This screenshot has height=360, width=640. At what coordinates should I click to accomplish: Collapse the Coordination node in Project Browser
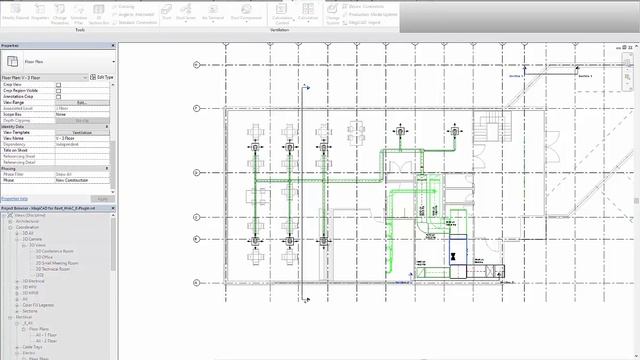click(x=11, y=227)
